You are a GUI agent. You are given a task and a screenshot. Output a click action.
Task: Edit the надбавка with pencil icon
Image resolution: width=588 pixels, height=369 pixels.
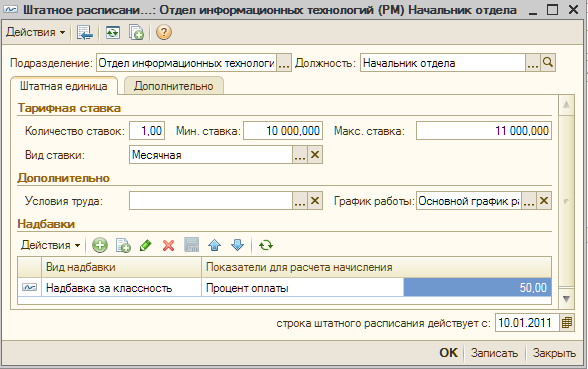click(x=146, y=246)
